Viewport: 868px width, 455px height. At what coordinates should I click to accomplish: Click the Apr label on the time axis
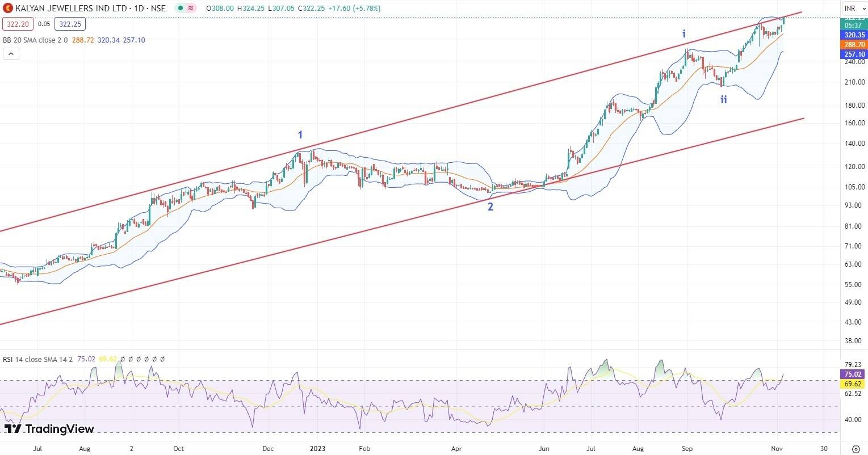click(456, 448)
